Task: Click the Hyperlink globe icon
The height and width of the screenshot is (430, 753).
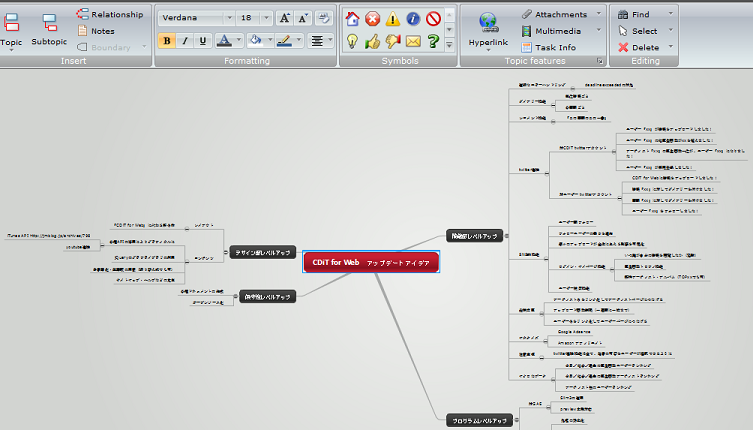Action: 488,23
